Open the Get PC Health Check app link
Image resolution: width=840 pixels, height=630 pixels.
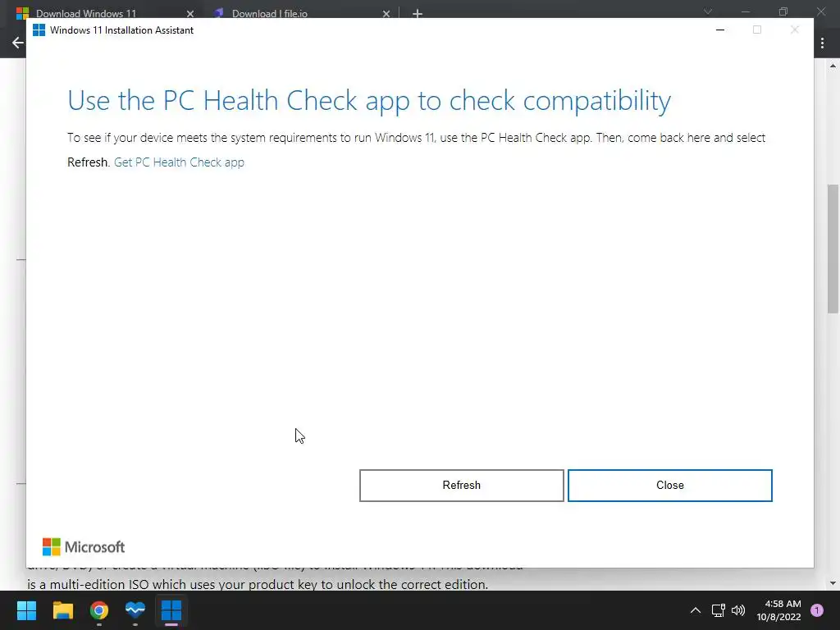pos(179,162)
